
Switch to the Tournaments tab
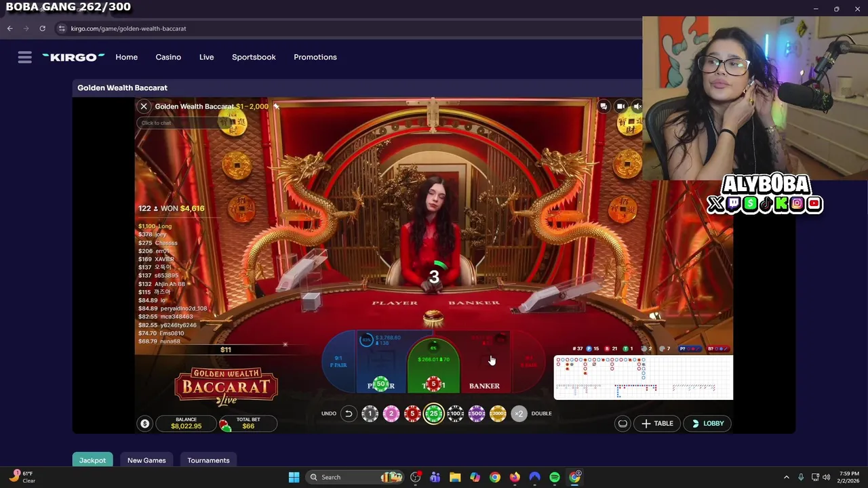(x=208, y=460)
